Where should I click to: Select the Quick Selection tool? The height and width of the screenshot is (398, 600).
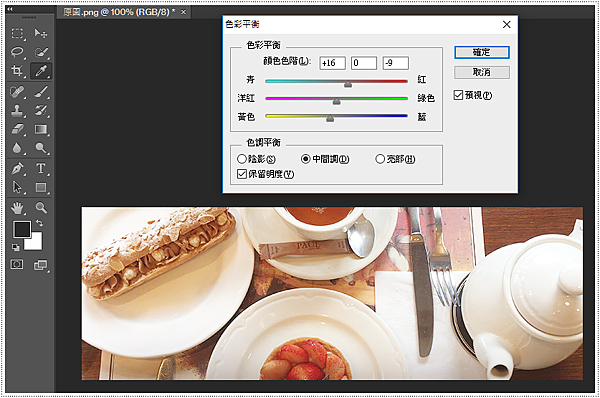[x=41, y=52]
